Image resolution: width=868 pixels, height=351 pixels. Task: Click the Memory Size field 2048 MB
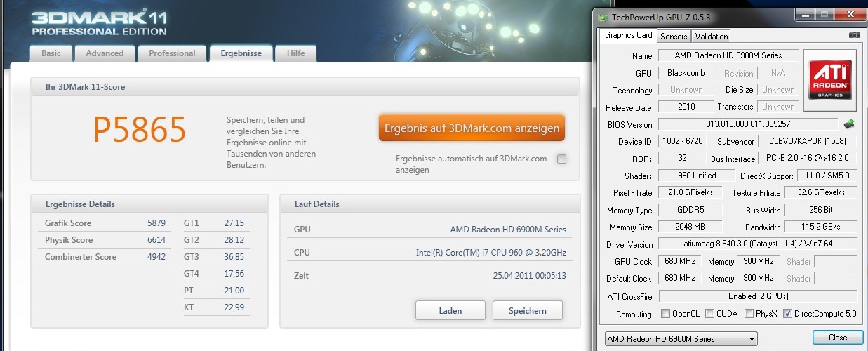click(x=690, y=227)
